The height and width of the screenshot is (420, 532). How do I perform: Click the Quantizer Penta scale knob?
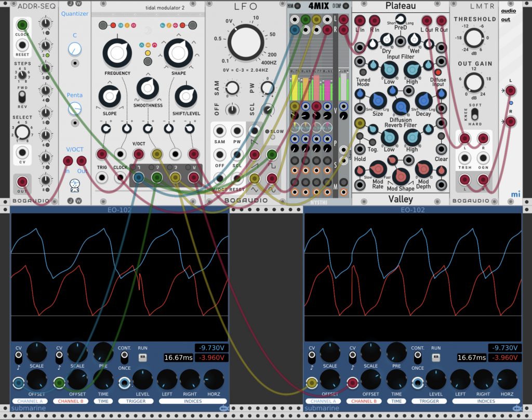click(75, 109)
